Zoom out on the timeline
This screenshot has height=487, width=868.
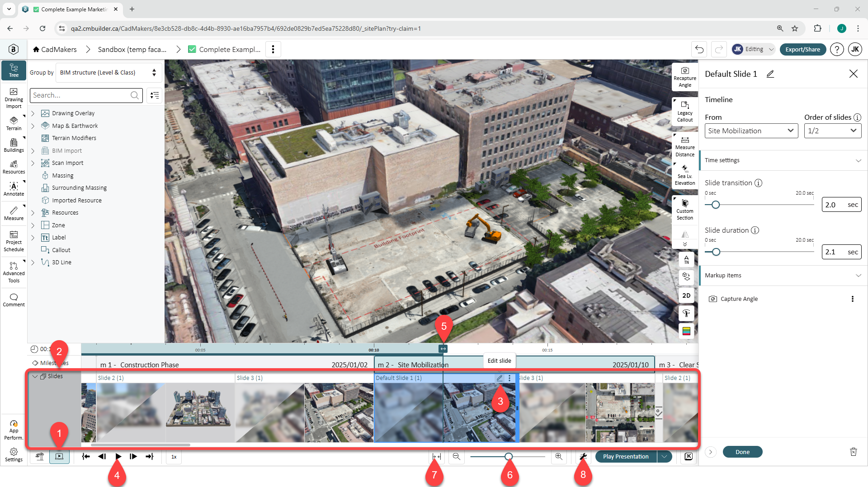(457, 457)
